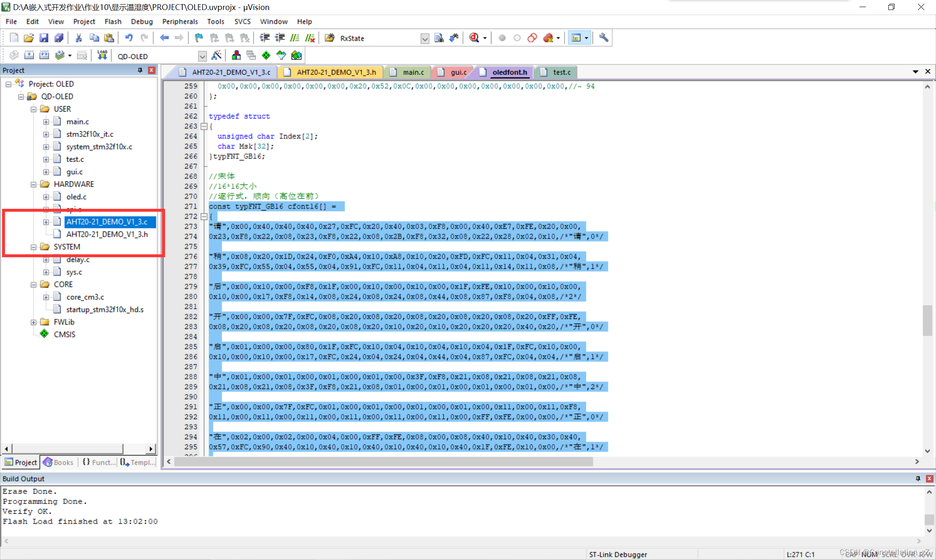This screenshot has width=936, height=560.
Task: Click the oledfont.h tab
Action: pyautogui.click(x=509, y=71)
